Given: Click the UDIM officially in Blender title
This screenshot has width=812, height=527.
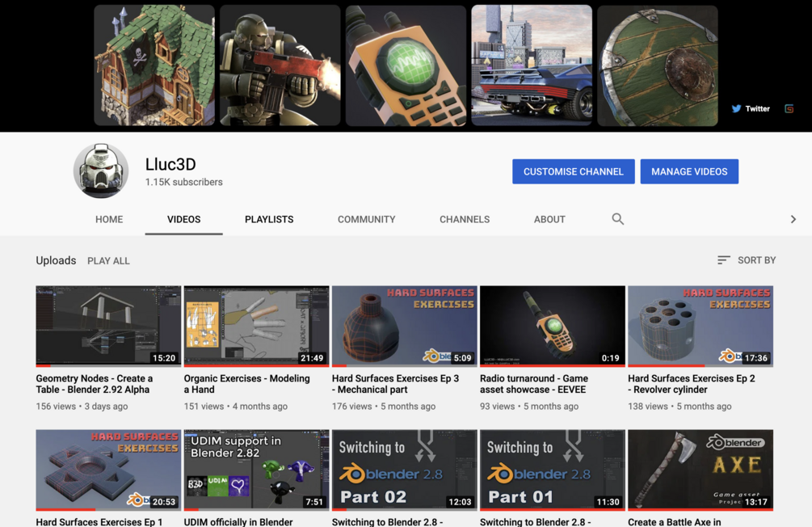Looking at the screenshot, I should [x=238, y=522].
